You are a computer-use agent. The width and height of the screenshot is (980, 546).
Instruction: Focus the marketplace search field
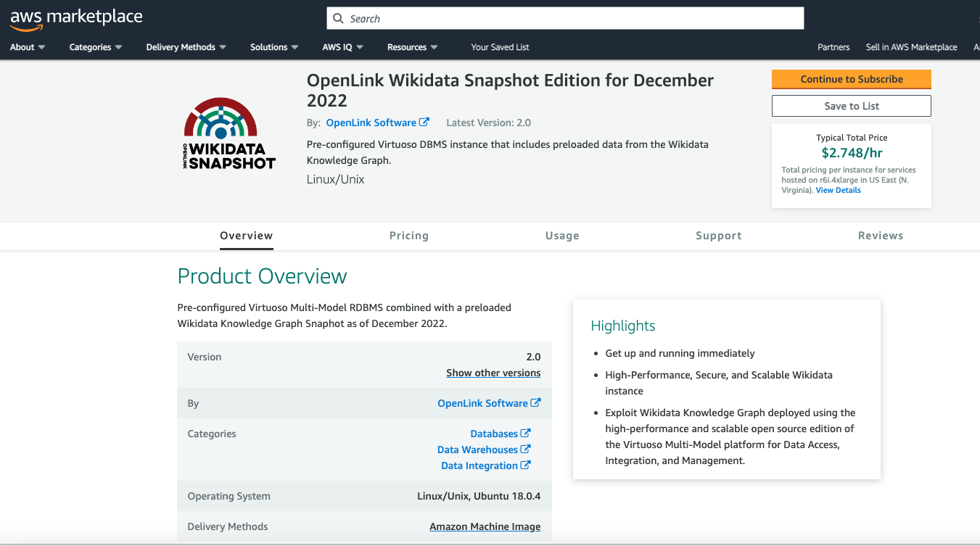click(566, 19)
